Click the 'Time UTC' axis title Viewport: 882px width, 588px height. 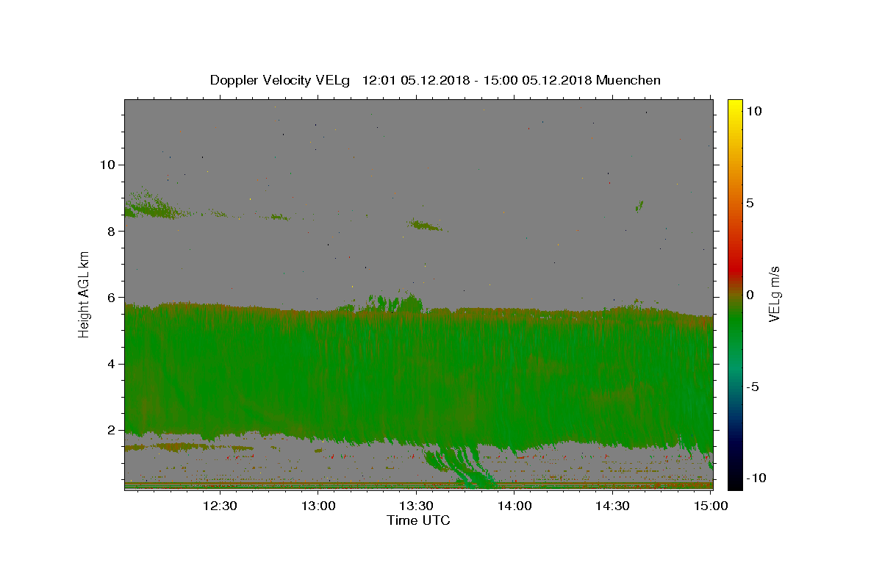click(418, 520)
